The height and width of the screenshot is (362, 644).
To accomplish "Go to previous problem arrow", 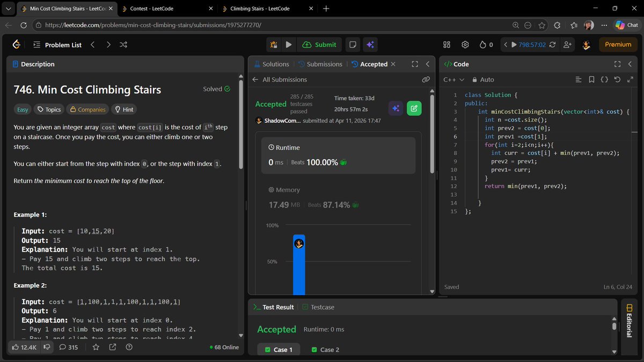I will pos(93,45).
